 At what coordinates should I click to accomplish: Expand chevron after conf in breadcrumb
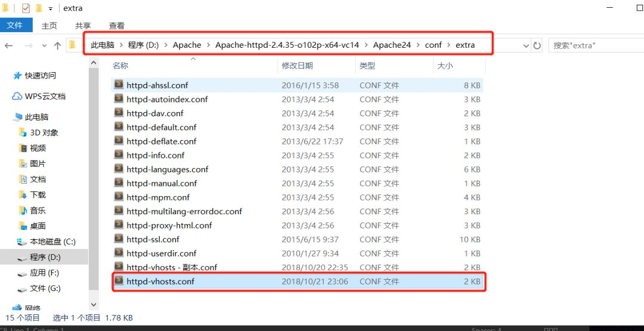click(449, 45)
